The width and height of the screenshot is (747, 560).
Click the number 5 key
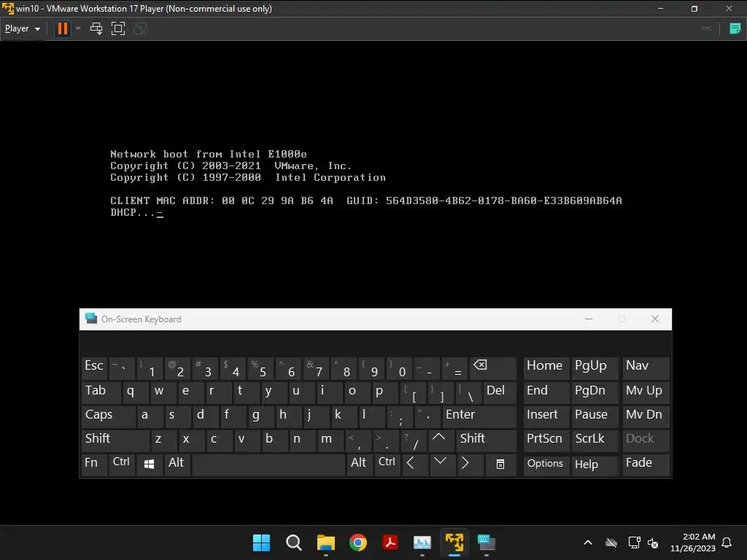click(260, 367)
